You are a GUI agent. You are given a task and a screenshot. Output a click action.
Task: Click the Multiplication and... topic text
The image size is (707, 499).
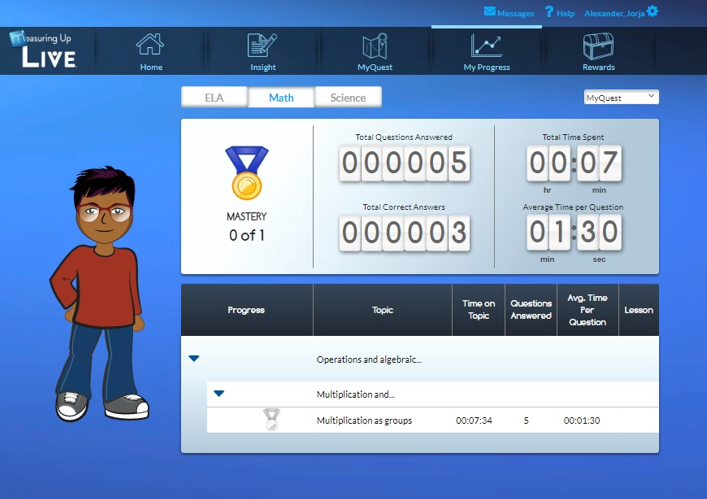tap(355, 394)
